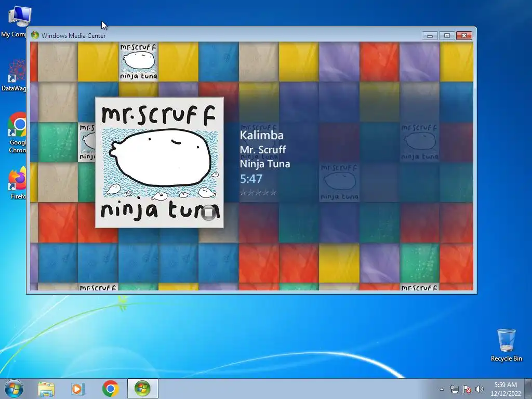The image size is (532, 399).
Task: Click the 5:47 track duration
Action: 251,179
